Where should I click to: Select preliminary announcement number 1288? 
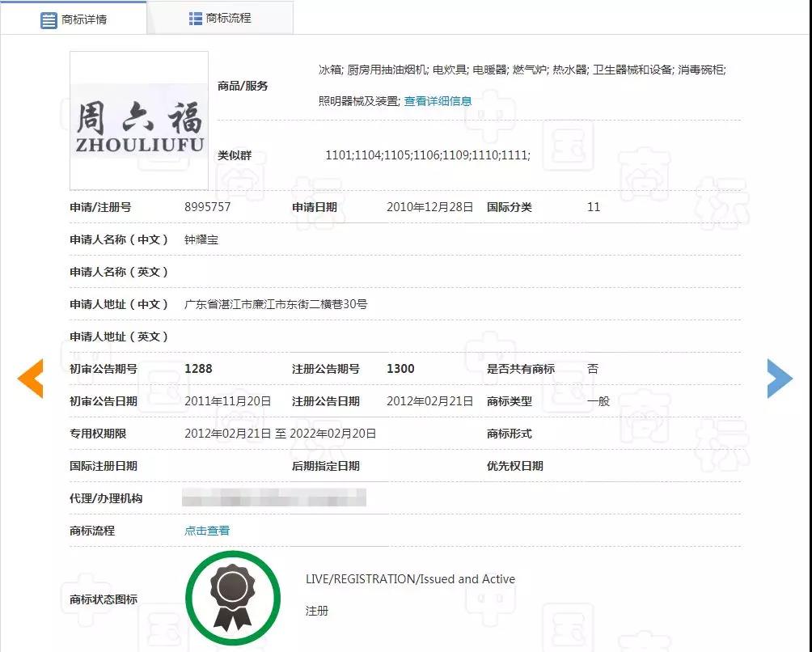(198, 369)
